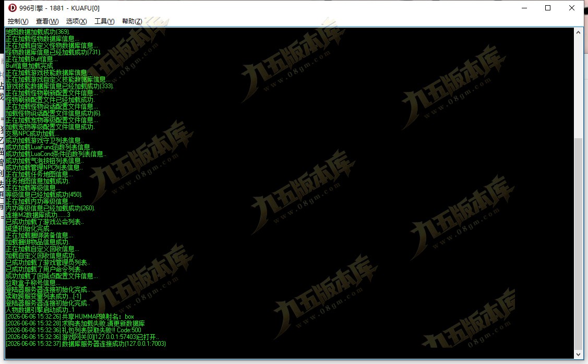This screenshot has width=588, height=364.
Task: Minimize the 996引擎 KUAFU window
Action: (524, 8)
